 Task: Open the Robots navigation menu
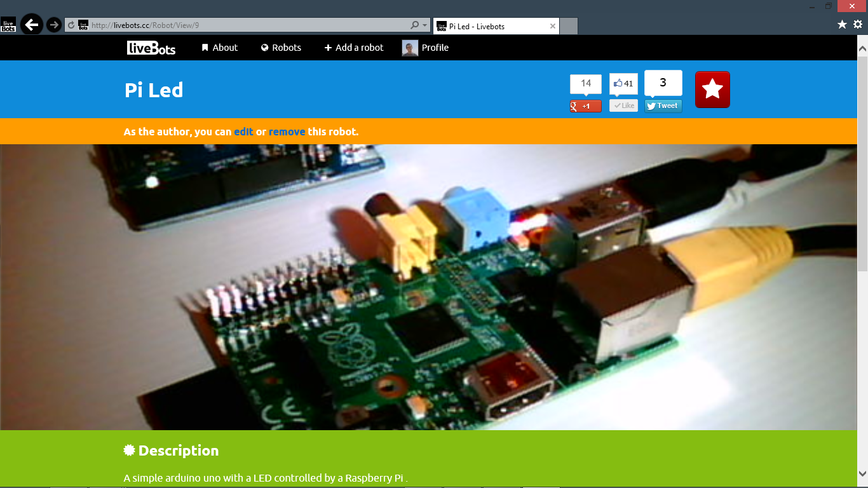pyautogui.click(x=281, y=47)
